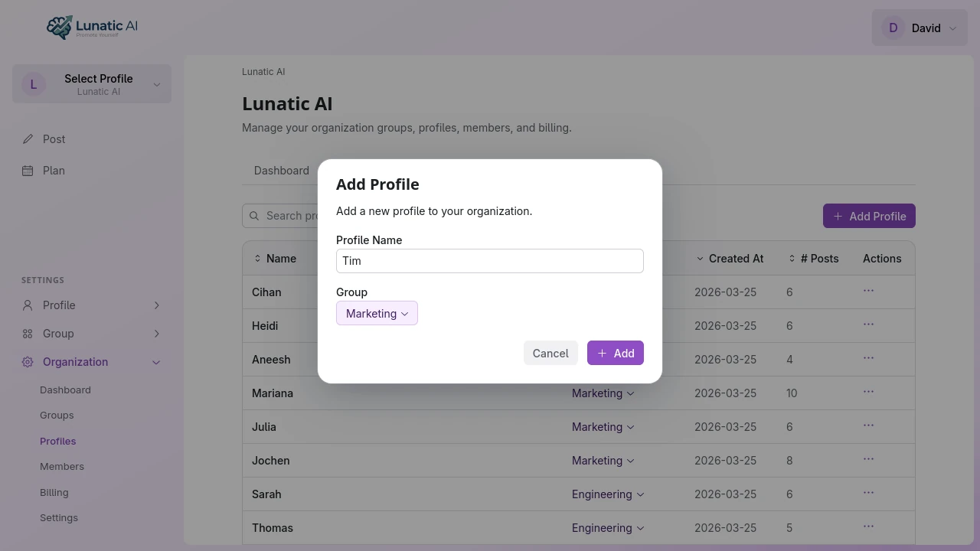Select the Julia profile name
980x551 pixels.
(x=264, y=426)
